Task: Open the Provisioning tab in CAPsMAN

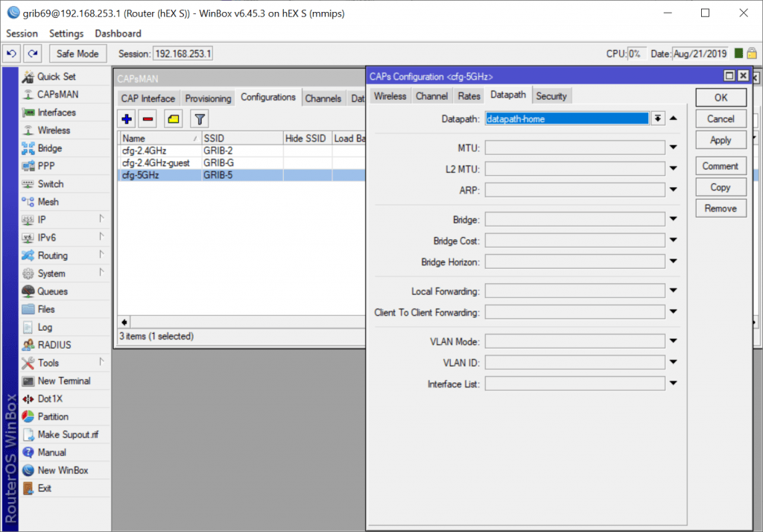Action: pos(208,99)
